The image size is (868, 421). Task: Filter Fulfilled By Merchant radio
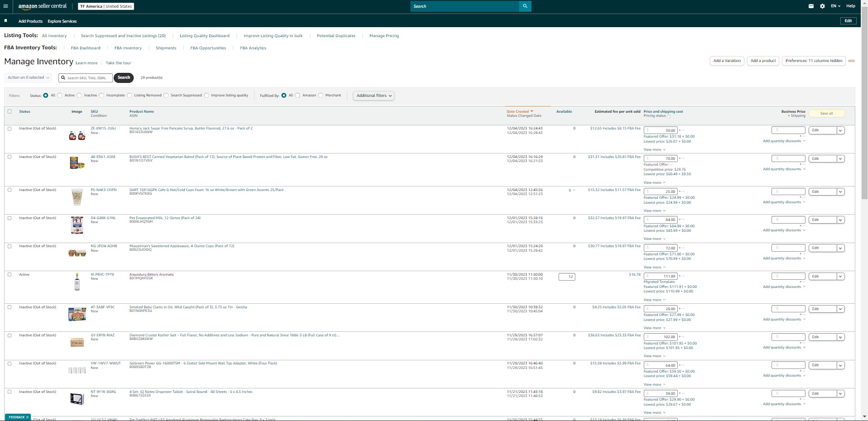click(x=320, y=96)
